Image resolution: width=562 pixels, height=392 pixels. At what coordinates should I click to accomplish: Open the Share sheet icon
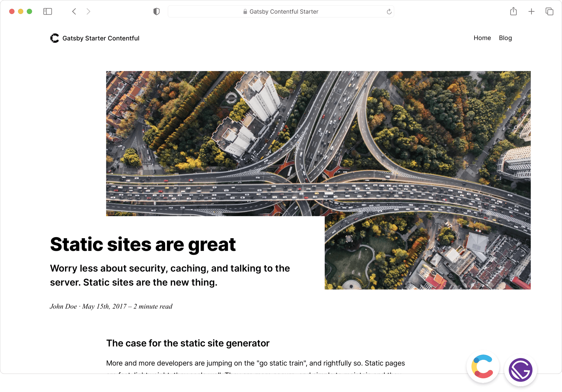[x=513, y=11]
